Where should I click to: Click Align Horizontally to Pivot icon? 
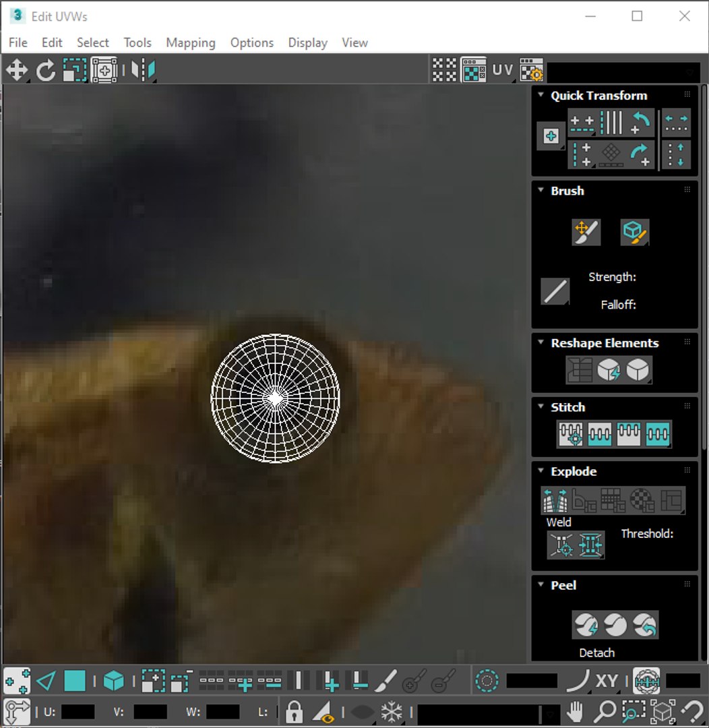click(582, 123)
